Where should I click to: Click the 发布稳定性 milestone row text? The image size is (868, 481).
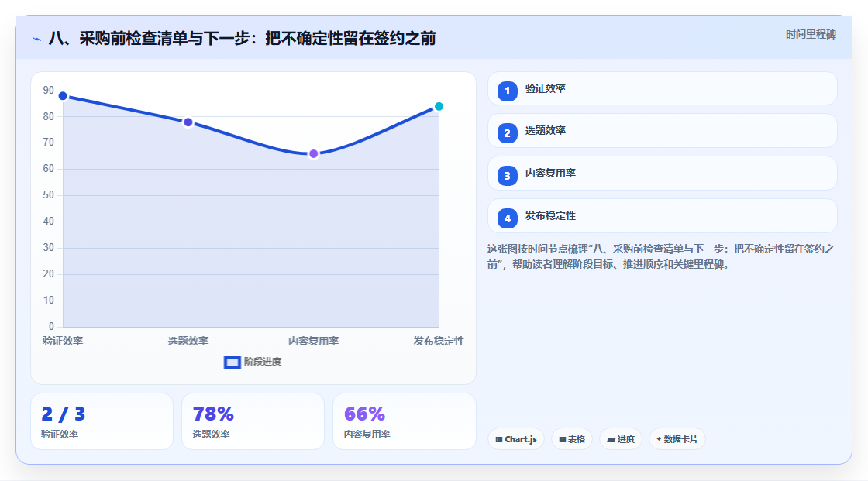(550, 216)
